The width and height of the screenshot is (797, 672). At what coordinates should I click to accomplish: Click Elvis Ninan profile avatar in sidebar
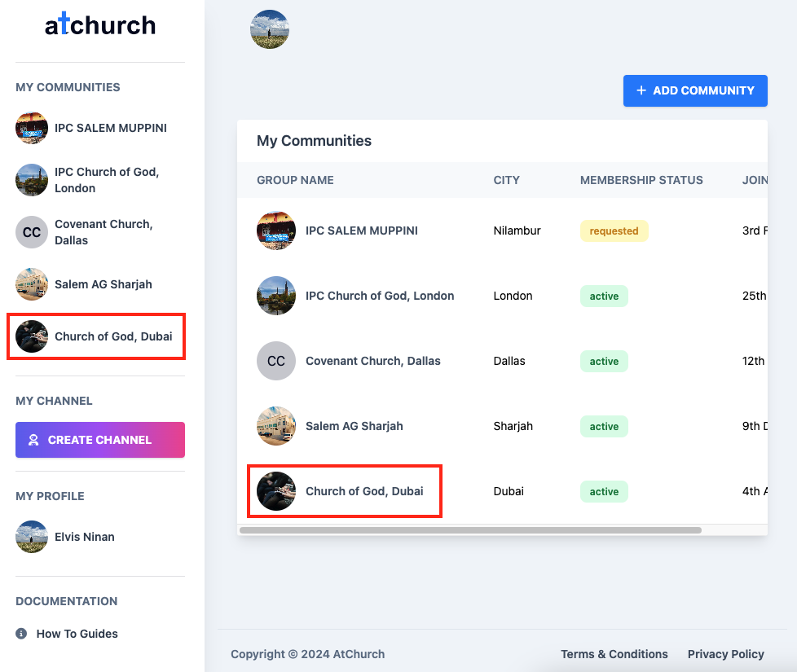pos(32,537)
